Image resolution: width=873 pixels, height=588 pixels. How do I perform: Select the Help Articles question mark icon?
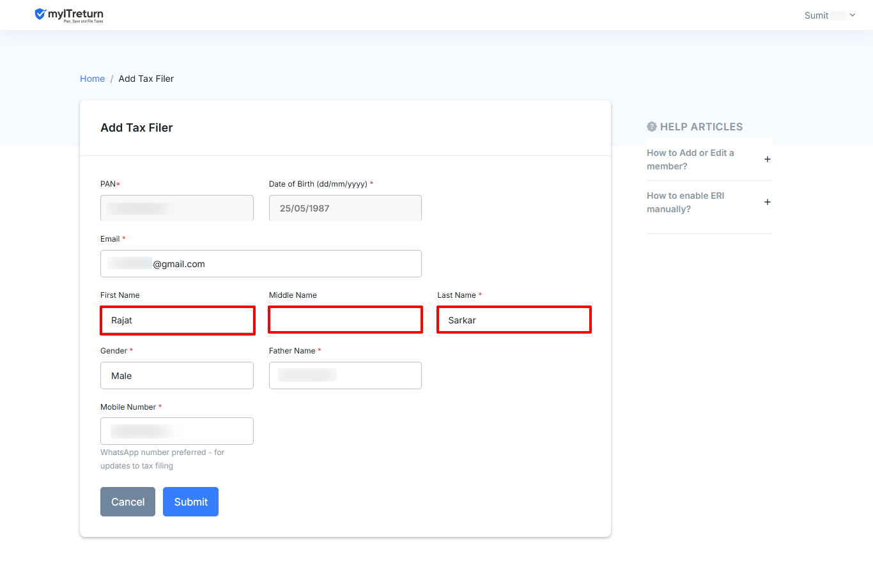point(652,127)
